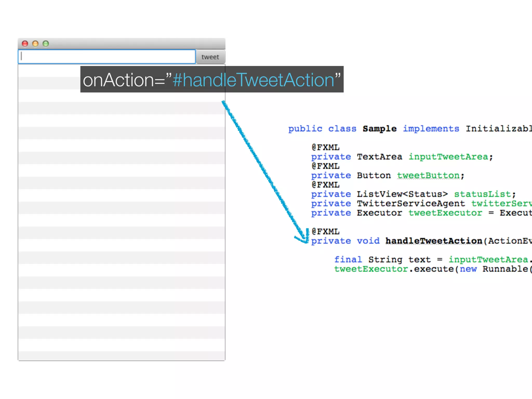Click the statusList variable in code
The height and width of the screenshot is (399, 532).
pos(482,194)
